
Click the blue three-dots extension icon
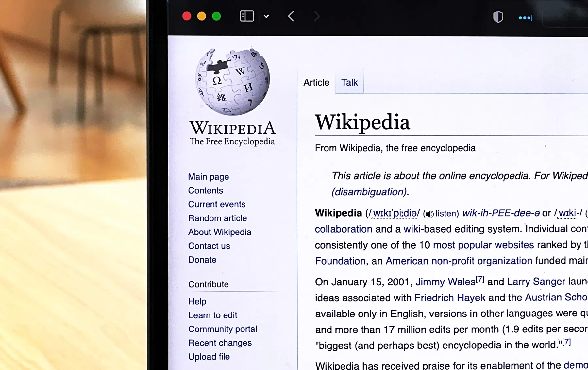pos(525,18)
